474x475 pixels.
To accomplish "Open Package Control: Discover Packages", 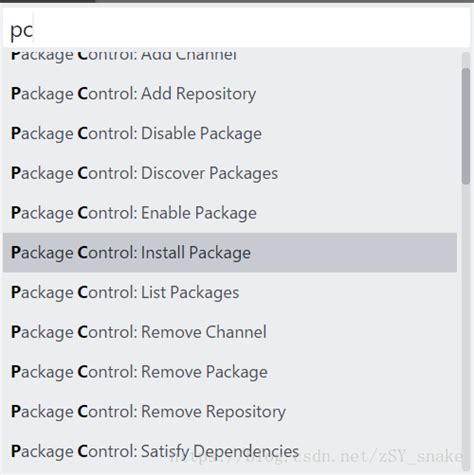I will coord(230,173).
